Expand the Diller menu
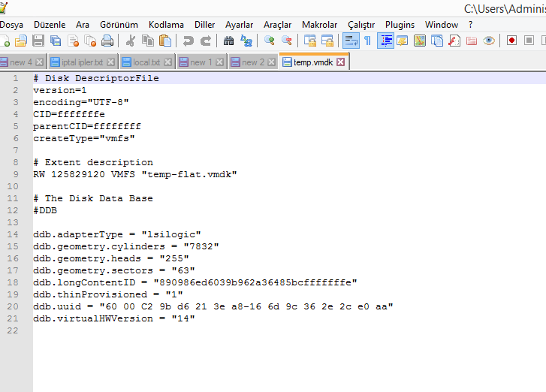The image size is (546, 392). tap(205, 24)
